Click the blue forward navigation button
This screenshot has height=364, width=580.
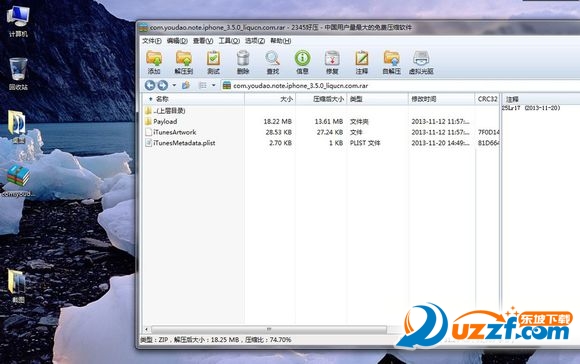tap(163, 85)
